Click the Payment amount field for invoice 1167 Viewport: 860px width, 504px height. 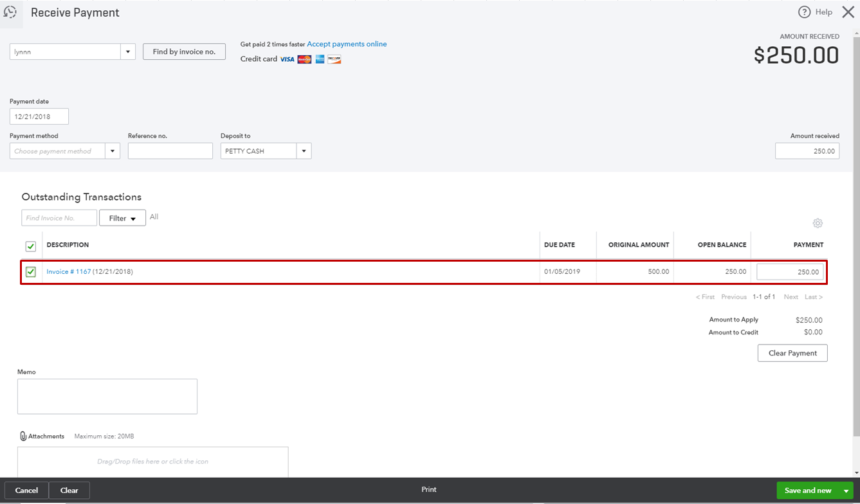click(790, 272)
